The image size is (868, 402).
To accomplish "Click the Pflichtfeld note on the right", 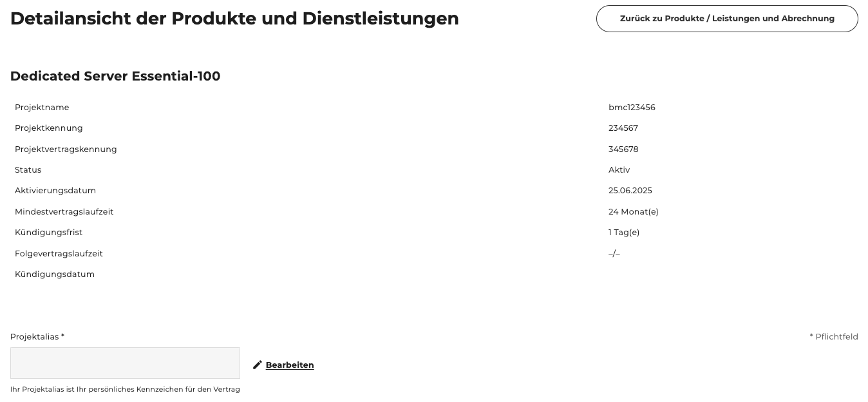I will point(834,336).
